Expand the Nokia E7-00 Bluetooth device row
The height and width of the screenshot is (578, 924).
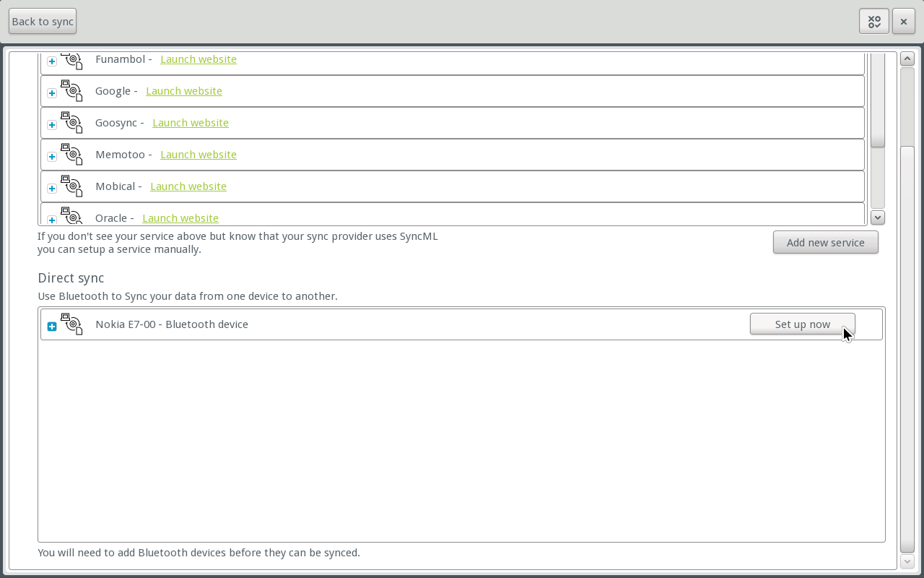point(52,327)
